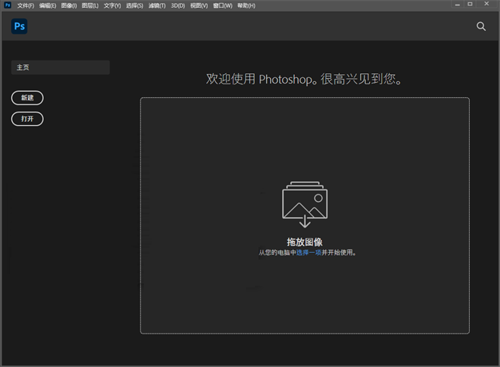Image resolution: width=500 pixels, height=367 pixels.
Task: Click the search magnifier icon
Action: click(481, 26)
